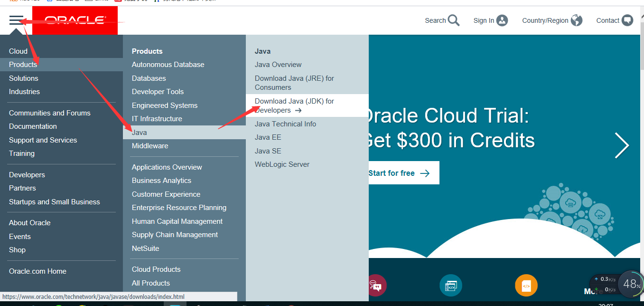Go to Oracle.com Home
The height and width of the screenshot is (306, 644).
(37, 271)
